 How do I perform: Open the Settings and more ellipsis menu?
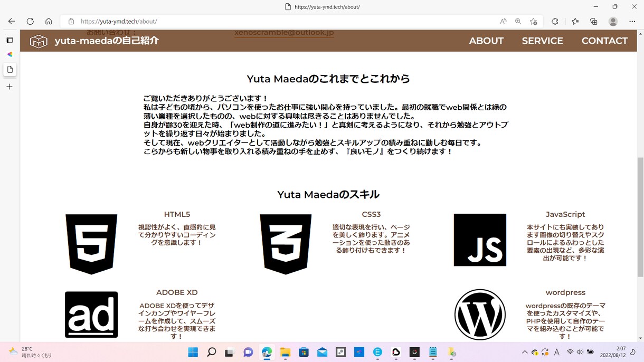point(632,22)
